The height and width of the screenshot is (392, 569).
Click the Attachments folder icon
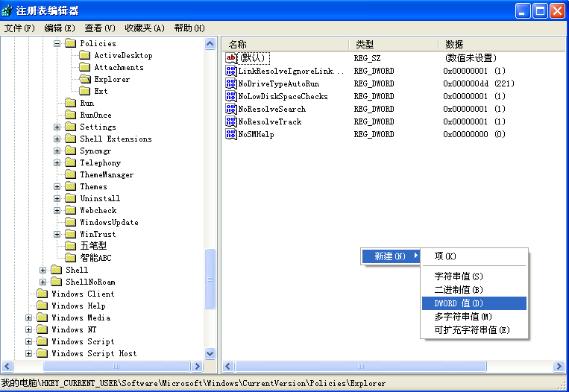[84, 68]
